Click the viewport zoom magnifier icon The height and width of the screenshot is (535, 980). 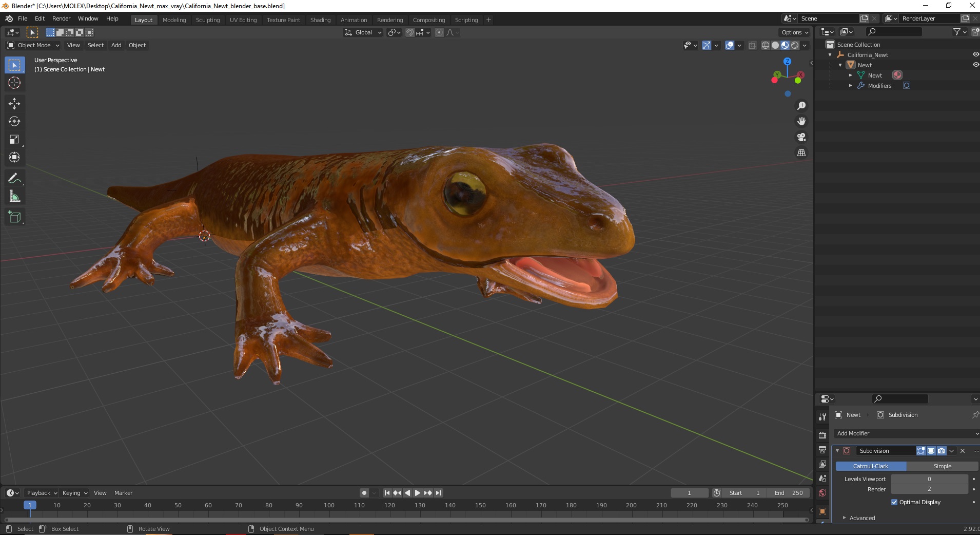[801, 106]
